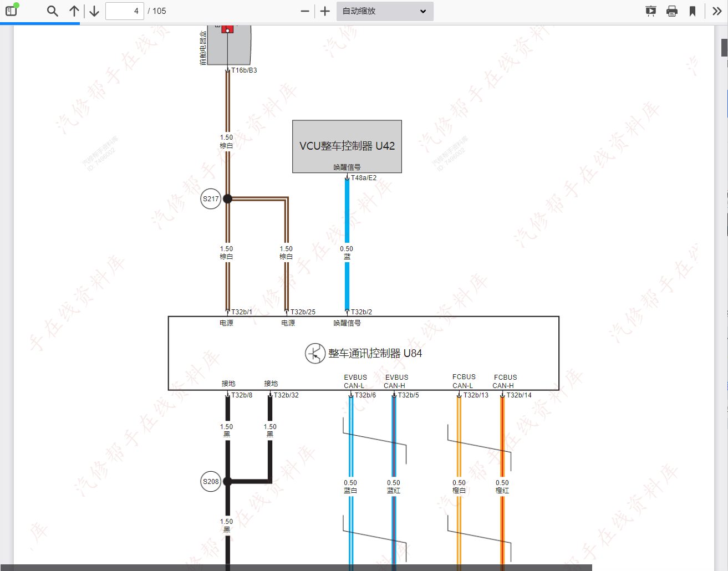Zoom in on the document

pyautogui.click(x=325, y=11)
